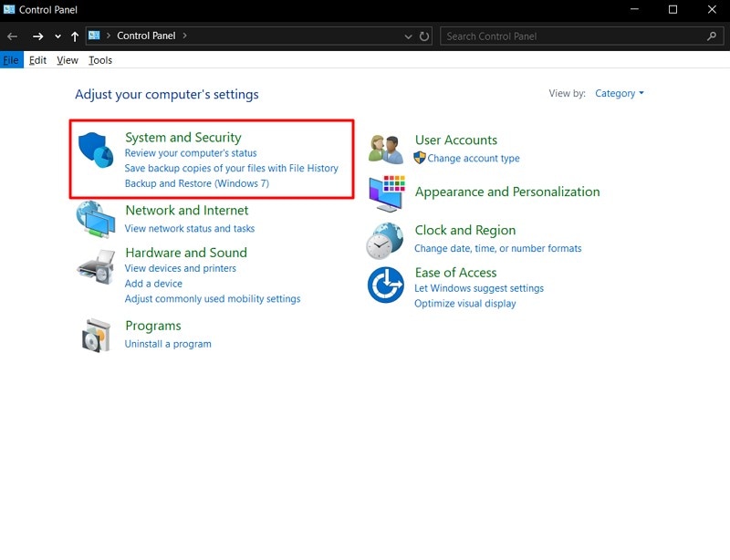The width and height of the screenshot is (730, 560).
Task: Click the Clock and Region icon
Action: click(x=385, y=241)
